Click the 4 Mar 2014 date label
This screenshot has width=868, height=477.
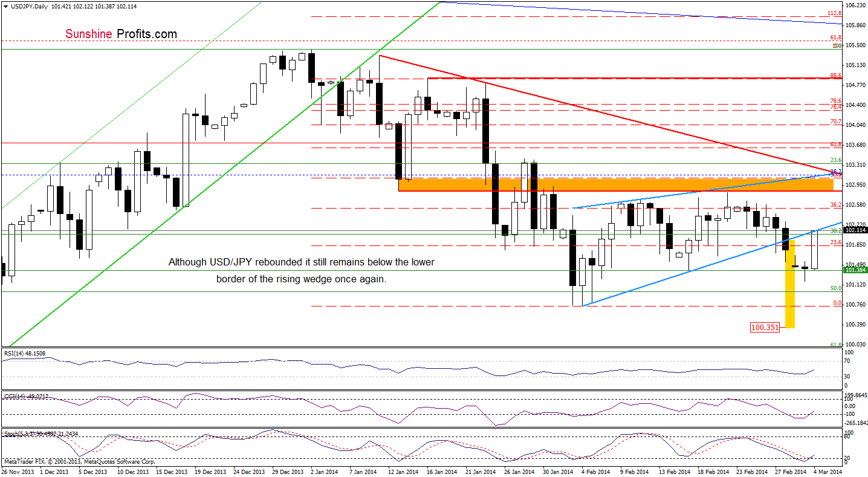click(828, 471)
